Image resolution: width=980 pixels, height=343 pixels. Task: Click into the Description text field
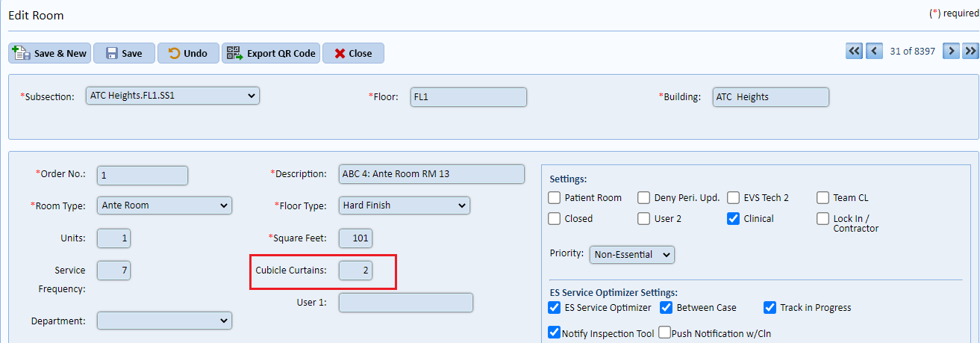point(431,174)
